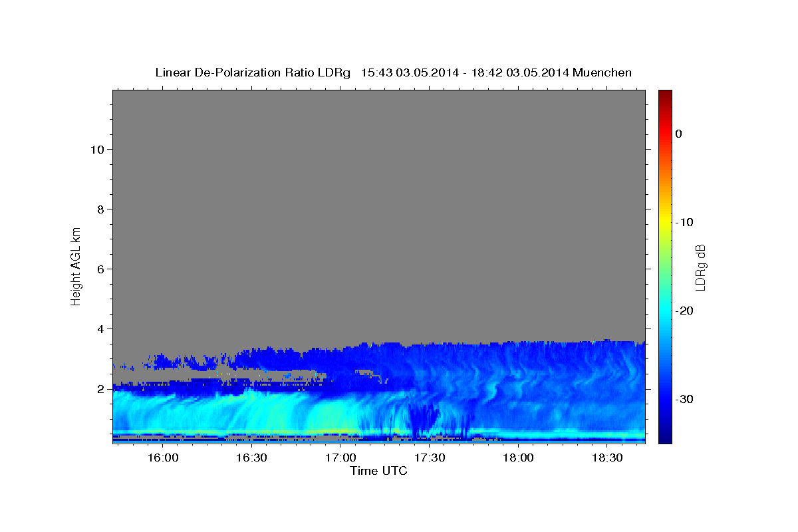Click the green section of the colorbar

(x=665, y=266)
